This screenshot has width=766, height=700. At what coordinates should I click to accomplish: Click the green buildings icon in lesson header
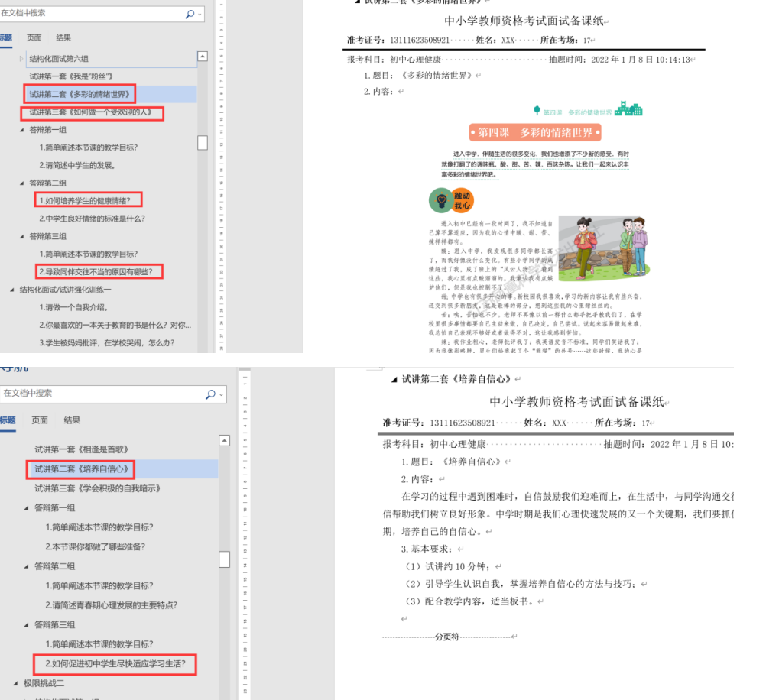click(628, 109)
